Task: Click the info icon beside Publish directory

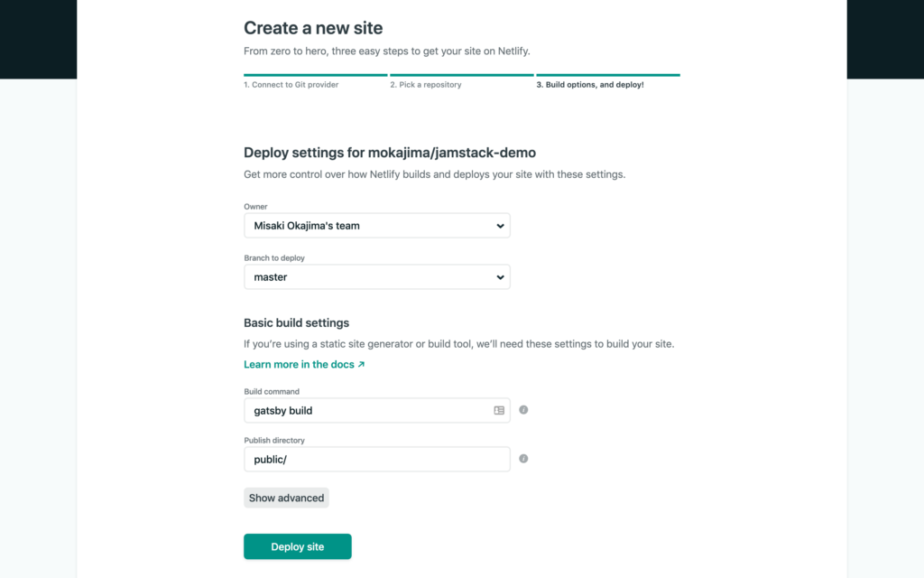Action: click(x=523, y=459)
